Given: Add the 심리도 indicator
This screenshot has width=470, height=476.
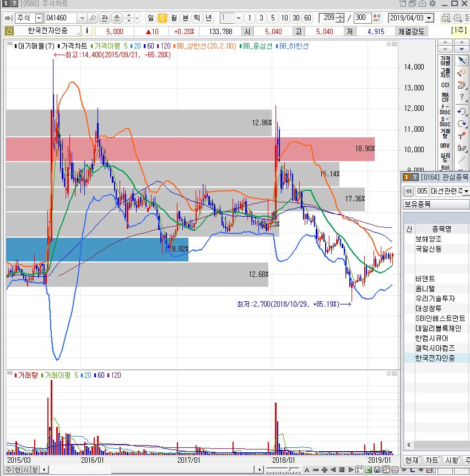Looking at the screenshot, I should (445, 158).
